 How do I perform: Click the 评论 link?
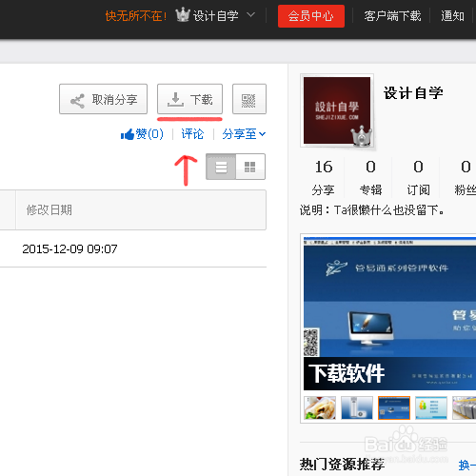point(192,134)
